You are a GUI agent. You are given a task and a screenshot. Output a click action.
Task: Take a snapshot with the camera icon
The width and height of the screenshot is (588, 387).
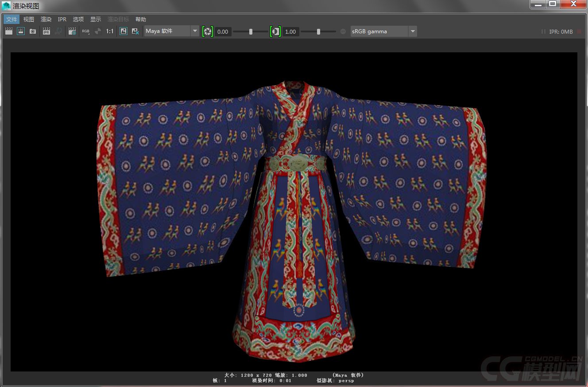coord(33,31)
